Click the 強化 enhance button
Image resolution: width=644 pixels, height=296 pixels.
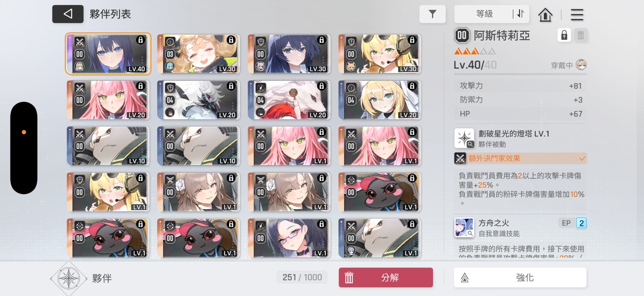(520, 278)
